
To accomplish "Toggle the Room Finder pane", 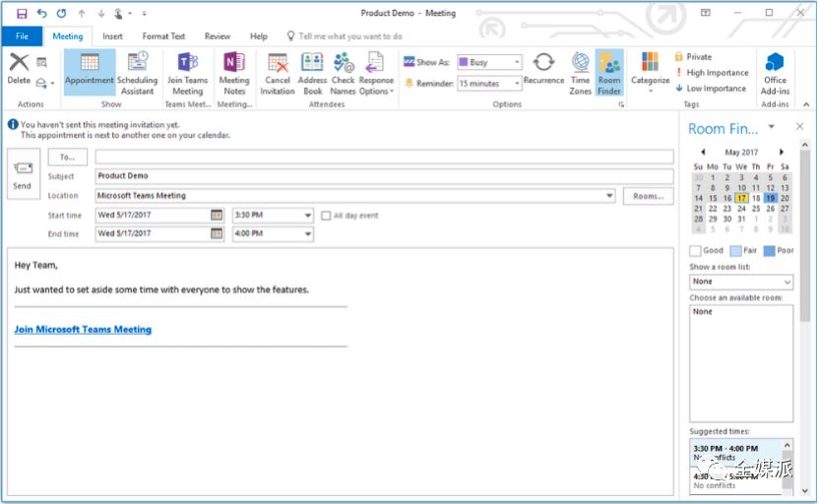I will 609,73.
